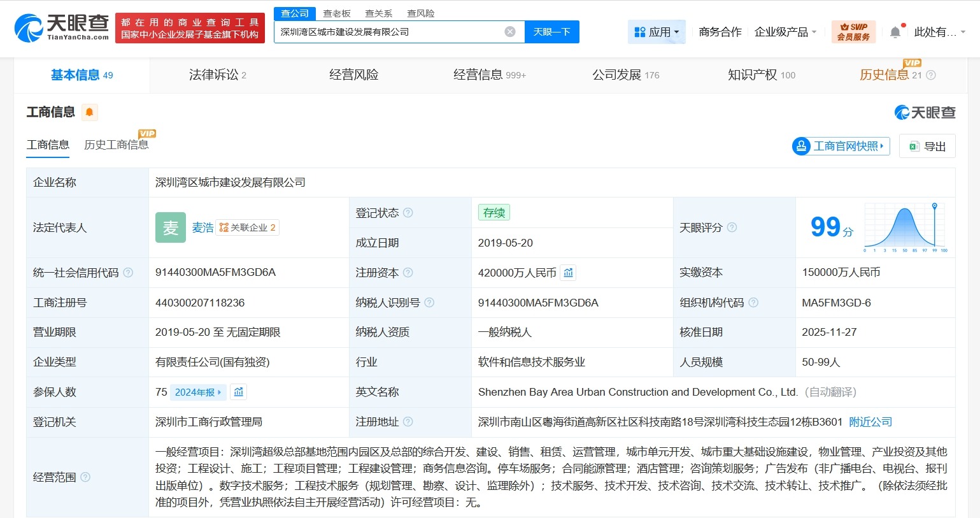Click the help icon next to 统一社会信用代码
The image size is (980, 518).
tap(129, 272)
